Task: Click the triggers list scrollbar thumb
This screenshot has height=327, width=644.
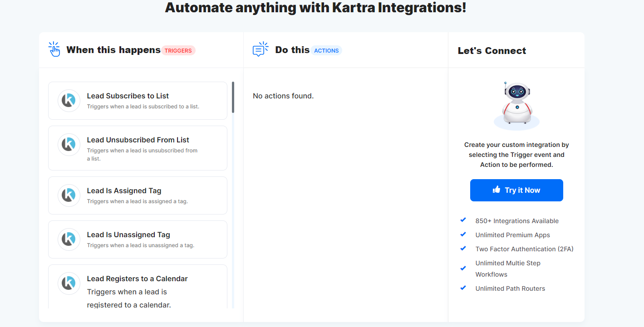Action: 233,97
